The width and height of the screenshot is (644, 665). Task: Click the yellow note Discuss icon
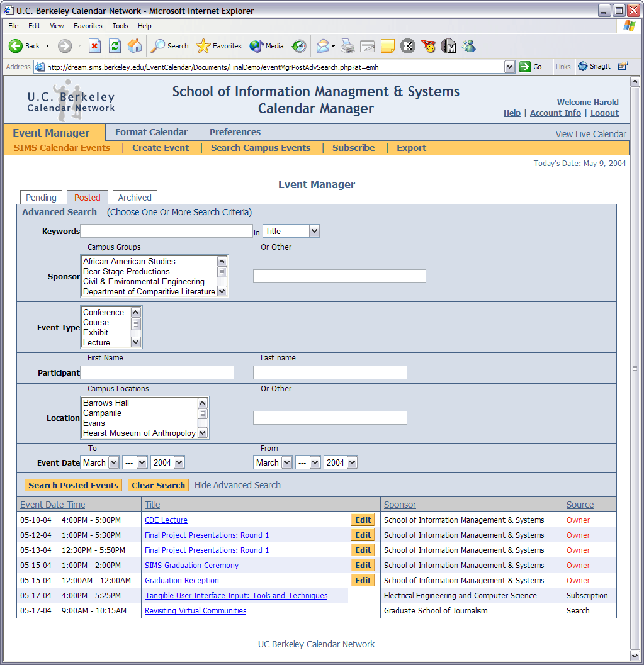coord(388,46)
